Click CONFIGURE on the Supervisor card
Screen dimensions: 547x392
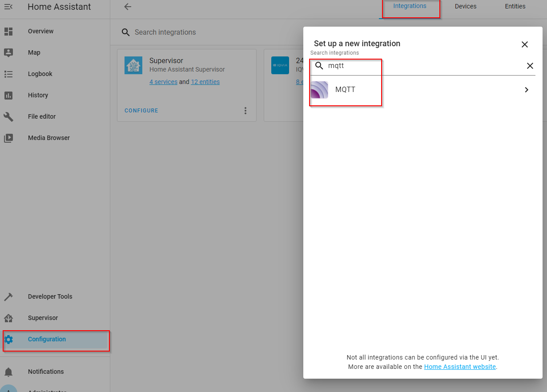click(x=141, y=111)
